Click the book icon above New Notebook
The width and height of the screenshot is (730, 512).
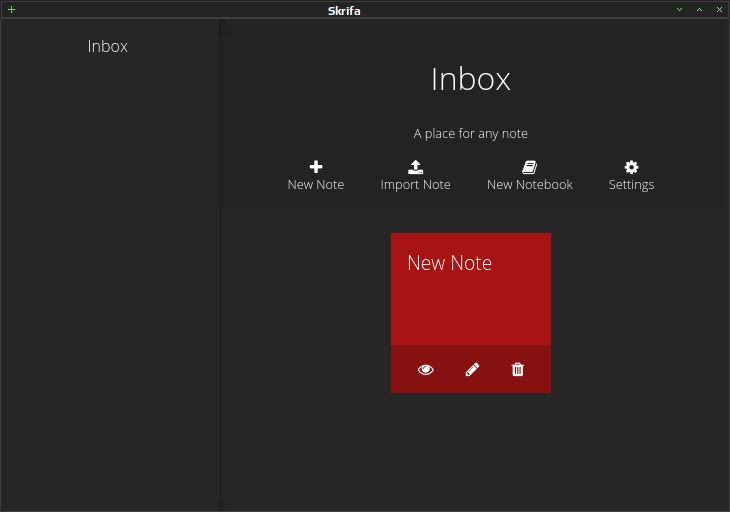[529, 167]
